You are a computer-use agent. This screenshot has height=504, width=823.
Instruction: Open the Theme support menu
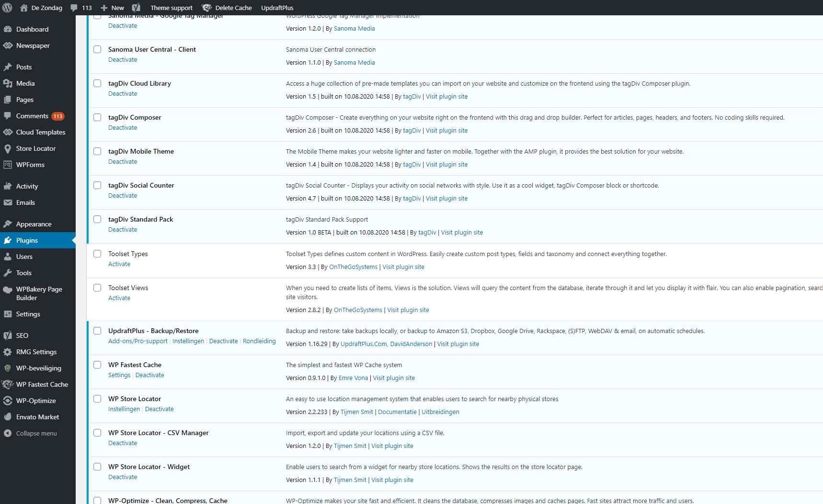[x=171, y=8]
